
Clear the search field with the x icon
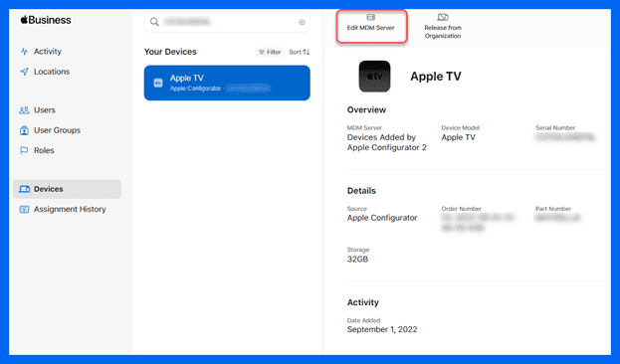pos(303,22)
